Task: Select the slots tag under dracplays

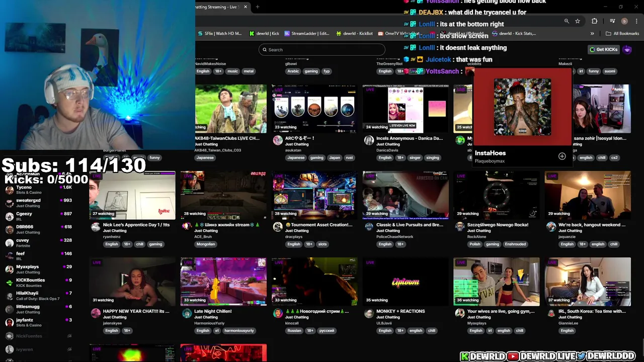Action: (x=323, y=244)
